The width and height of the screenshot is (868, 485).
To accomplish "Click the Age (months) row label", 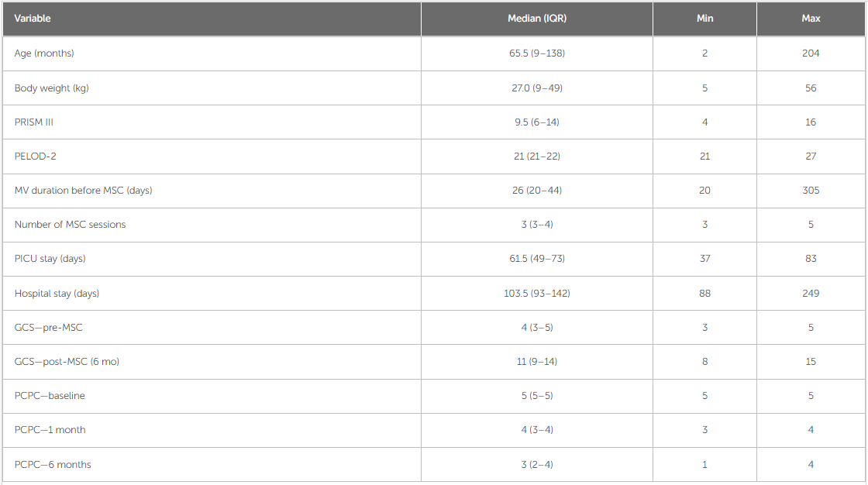I will pos(44,53).
